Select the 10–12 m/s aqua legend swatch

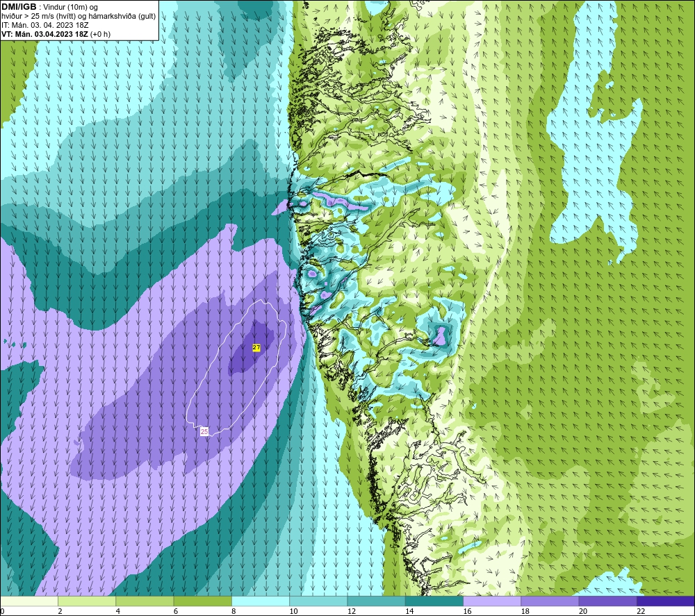(318, 601)
